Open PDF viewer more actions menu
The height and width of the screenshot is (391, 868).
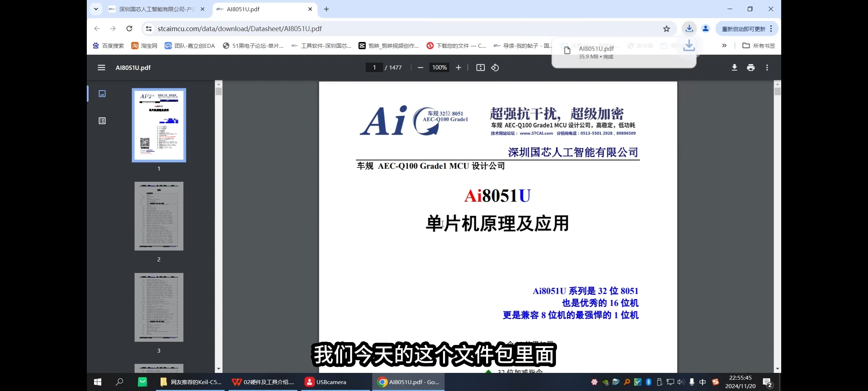pos(767,68)
